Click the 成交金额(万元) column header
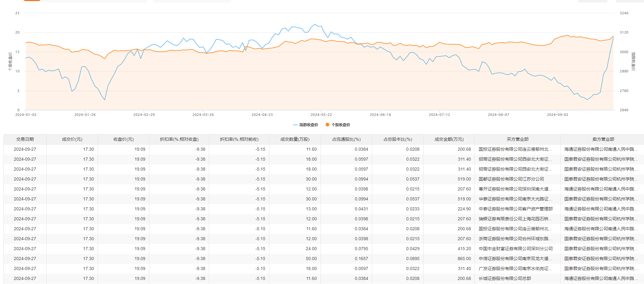644x284 pixels. (449, 139)
